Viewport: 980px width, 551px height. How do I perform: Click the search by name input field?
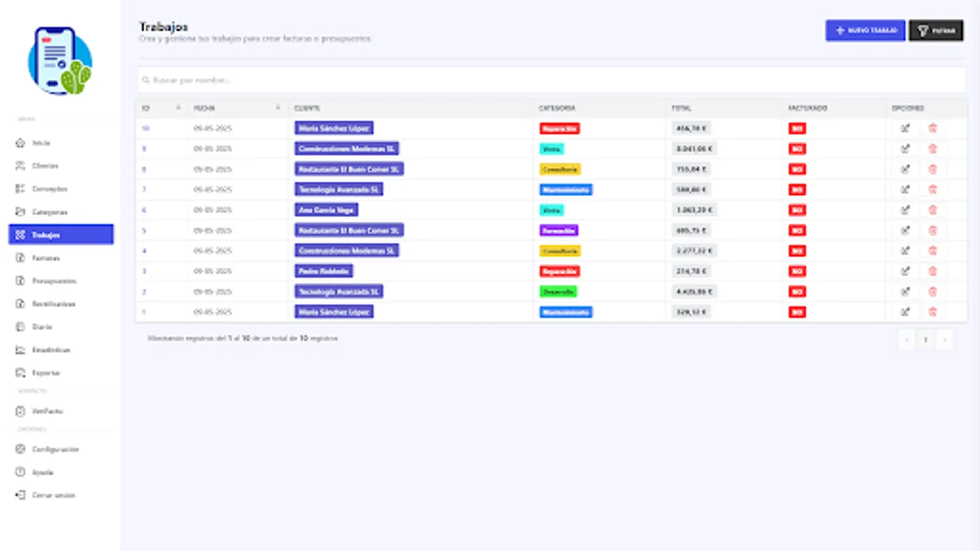[551, 80]
